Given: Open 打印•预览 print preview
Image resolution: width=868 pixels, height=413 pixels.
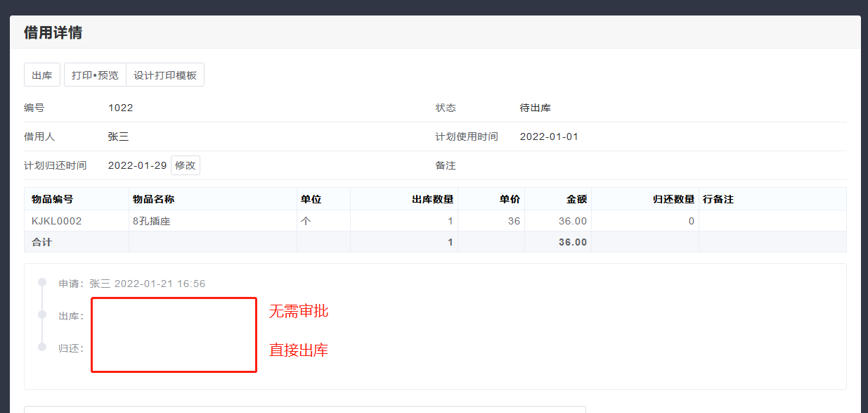Looking at the screenshot, I should [95, 75].
